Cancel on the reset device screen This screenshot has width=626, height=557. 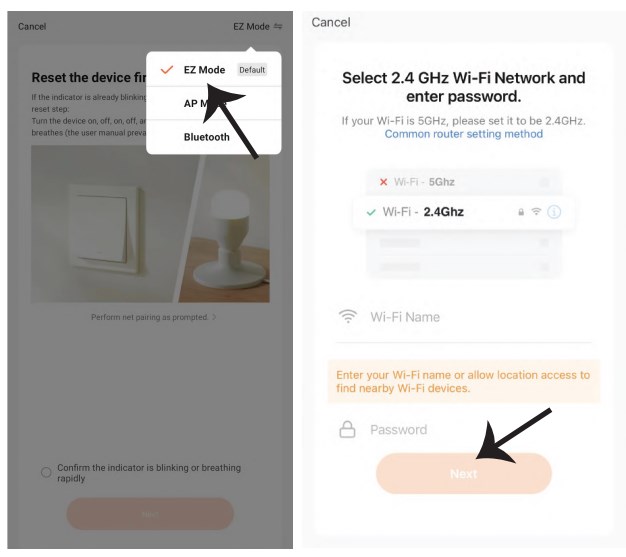[32, 26]
